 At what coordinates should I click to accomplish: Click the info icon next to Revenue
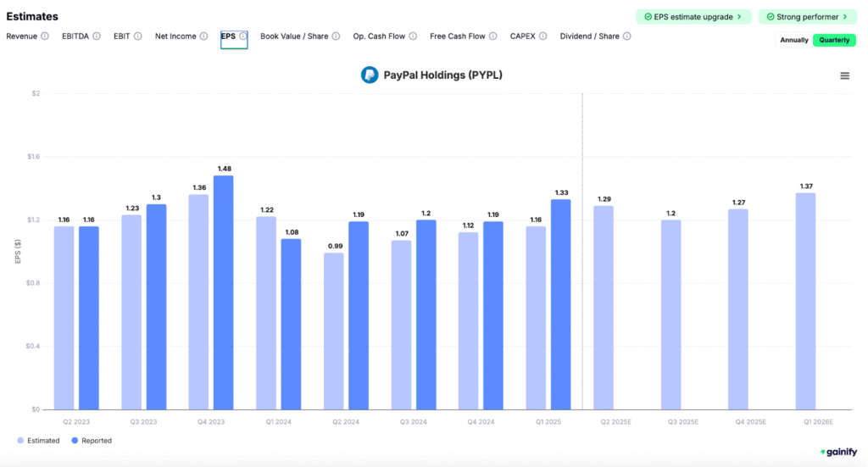click(x=45, y=36)
